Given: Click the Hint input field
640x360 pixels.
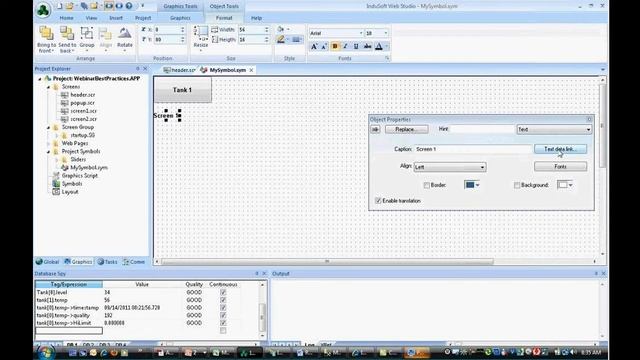Looking at the screenshot, I should (482, 129).
